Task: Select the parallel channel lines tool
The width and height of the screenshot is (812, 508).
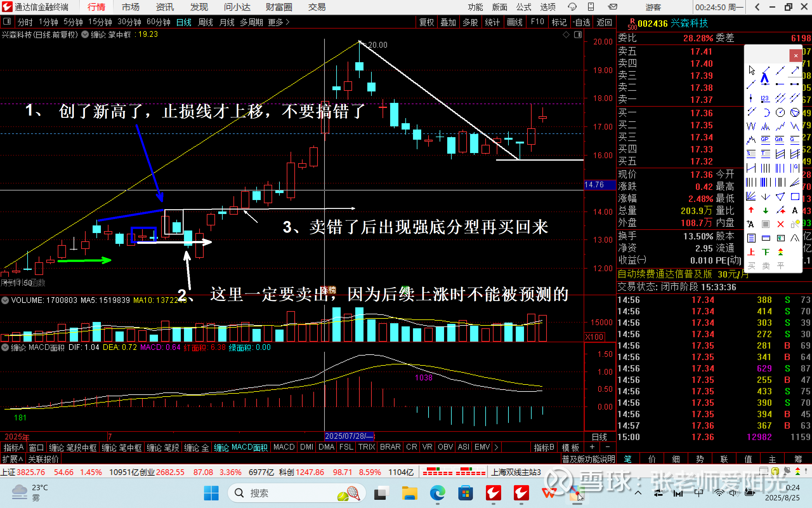Action: click(x=780, y=98)
